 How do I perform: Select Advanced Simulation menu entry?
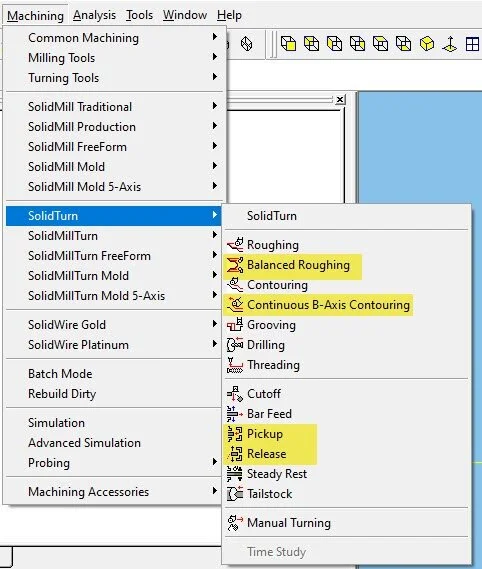[84, 443]
